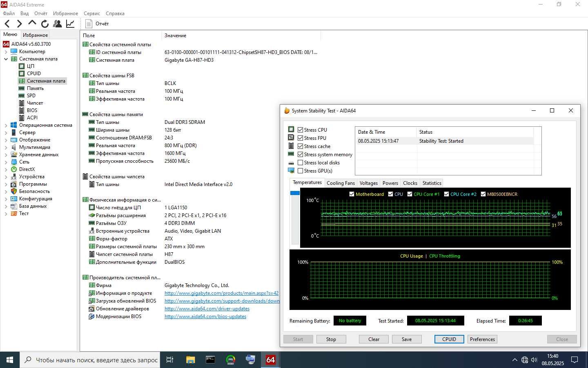Click the Clear button
Screen dimensions: 588x368
pyautogui.click(x=374, y=339)
